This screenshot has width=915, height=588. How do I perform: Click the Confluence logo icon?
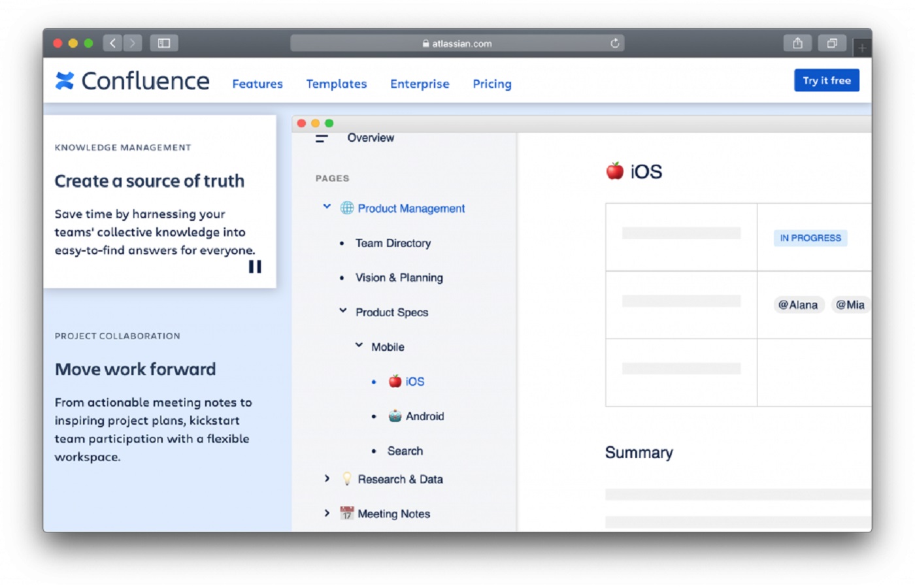[x=65, y=80]
